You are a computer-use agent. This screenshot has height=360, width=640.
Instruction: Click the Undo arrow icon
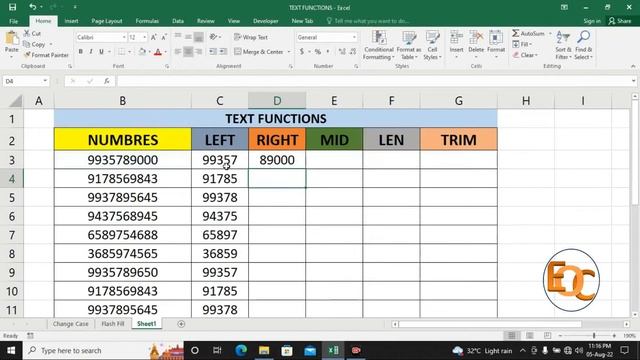point(32,7)
